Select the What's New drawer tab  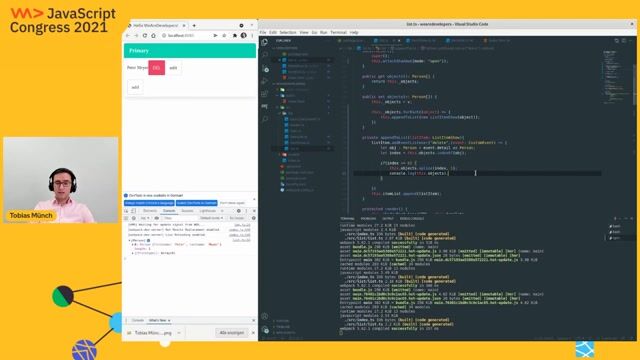click(158, 320)
